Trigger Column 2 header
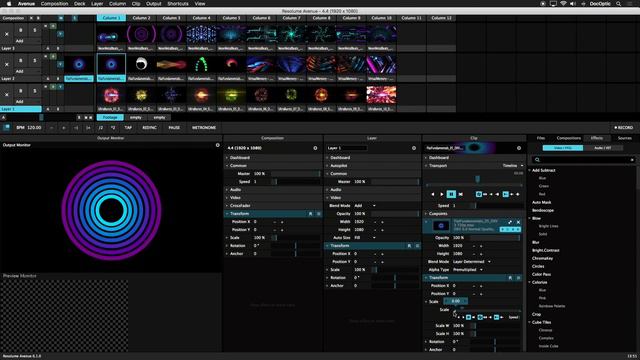Image resolution: width=640 pixels, height=360 pixels. [x=141, y=18]
